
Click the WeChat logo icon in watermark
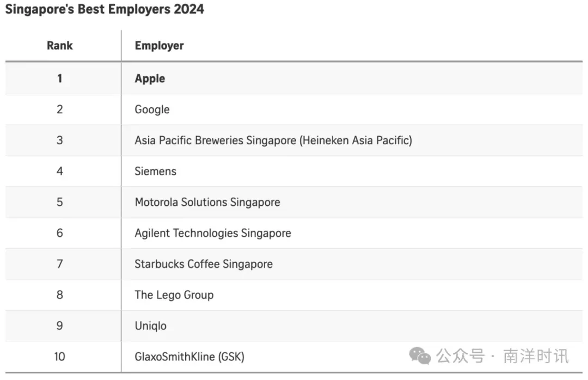420,357
